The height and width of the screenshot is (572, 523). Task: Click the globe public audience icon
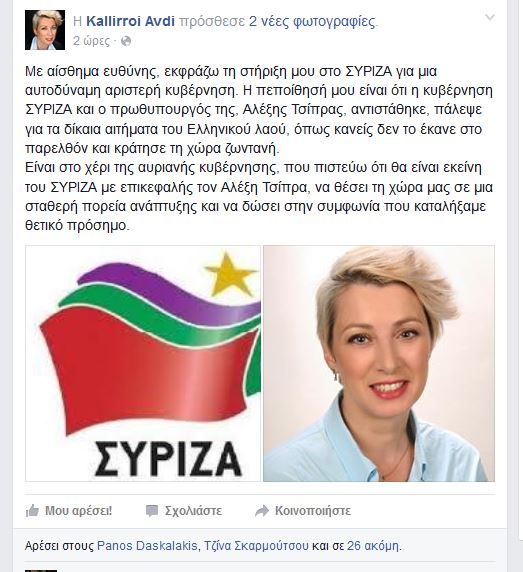(126, 41)
